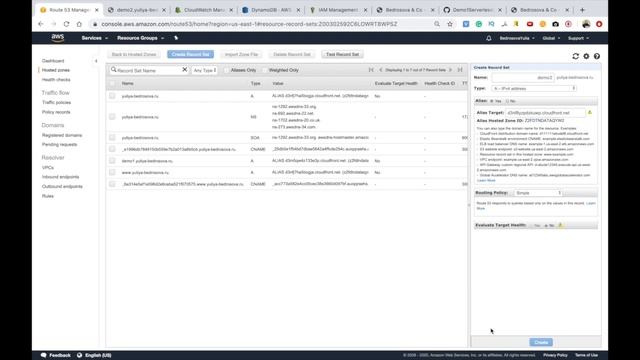Click the Record Set Name search field
The width and height of the screenshot is (640, 360).
pyautogui.click(x=149, y=70)
